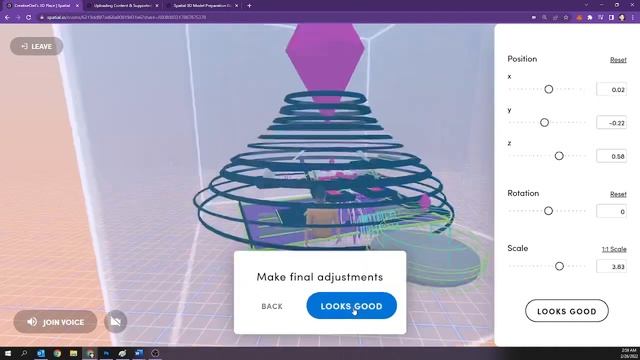Viewport: 640px width, 360px height.
Task: Focus the x position value field
Action: pos(611,89)
